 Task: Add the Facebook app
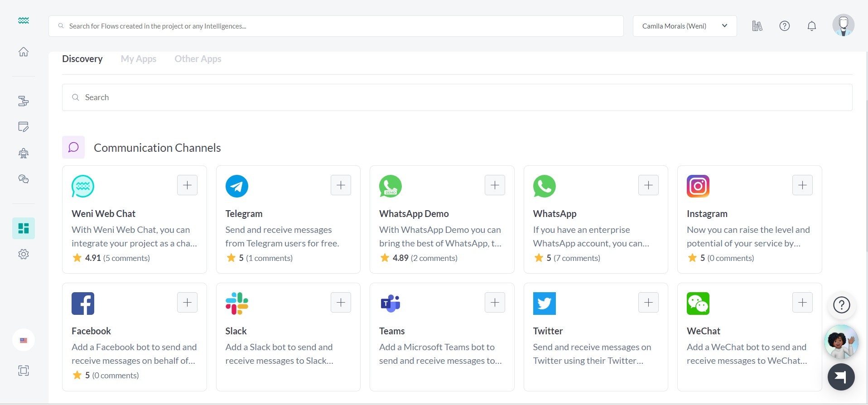tap(187, 302)
